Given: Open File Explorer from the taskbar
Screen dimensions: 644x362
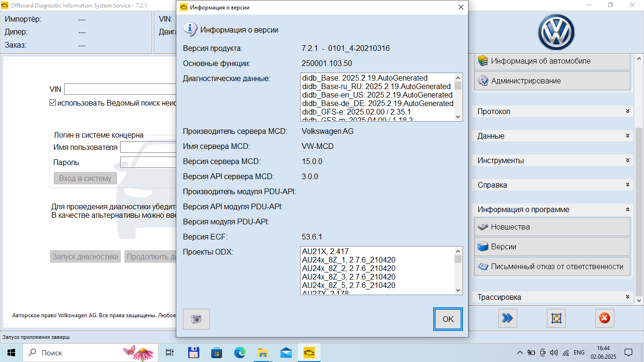Looking at the screenshot, I should 263,353.
